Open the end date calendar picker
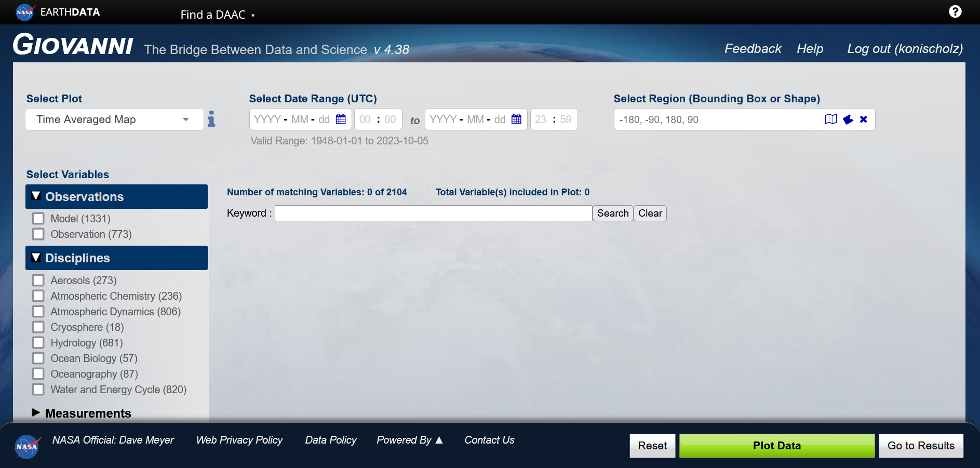This screenshot has width=980, height=468. (516, 119)
